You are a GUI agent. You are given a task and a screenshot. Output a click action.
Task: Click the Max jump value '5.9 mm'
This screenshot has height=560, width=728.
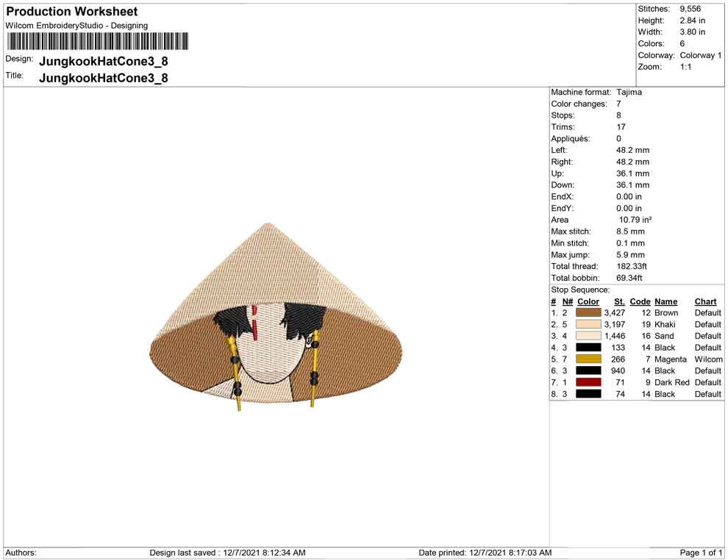630,254
